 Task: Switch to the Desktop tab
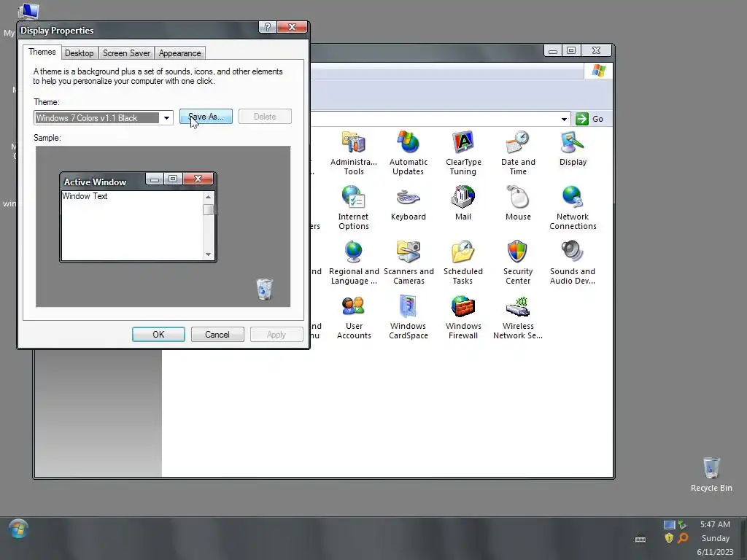point(79,52)
